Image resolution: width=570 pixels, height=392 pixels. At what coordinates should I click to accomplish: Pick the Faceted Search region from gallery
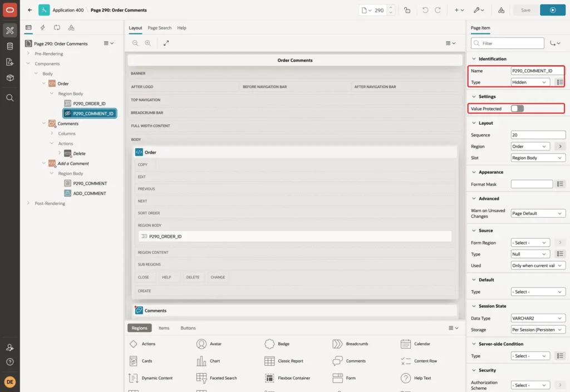217,378
